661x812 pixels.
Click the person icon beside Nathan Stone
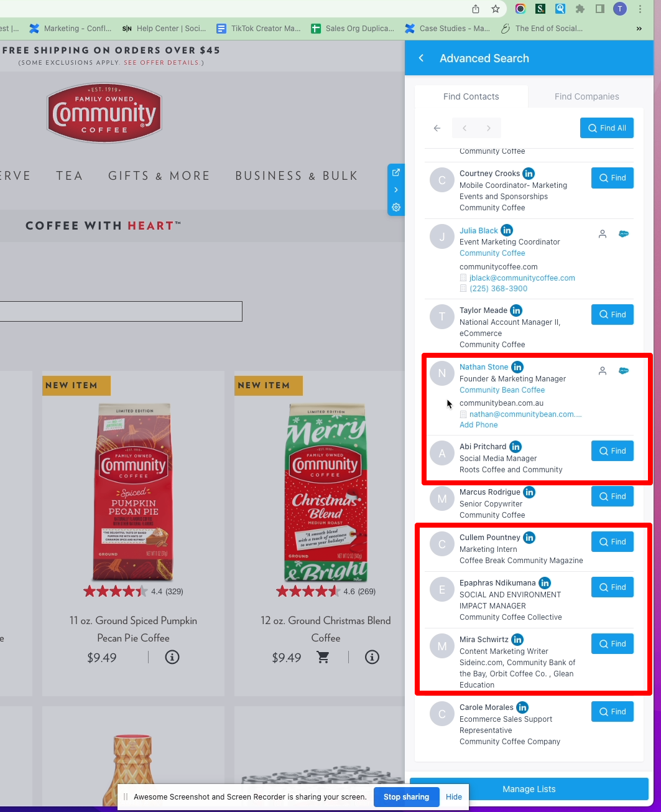click(x=602, y=371)
